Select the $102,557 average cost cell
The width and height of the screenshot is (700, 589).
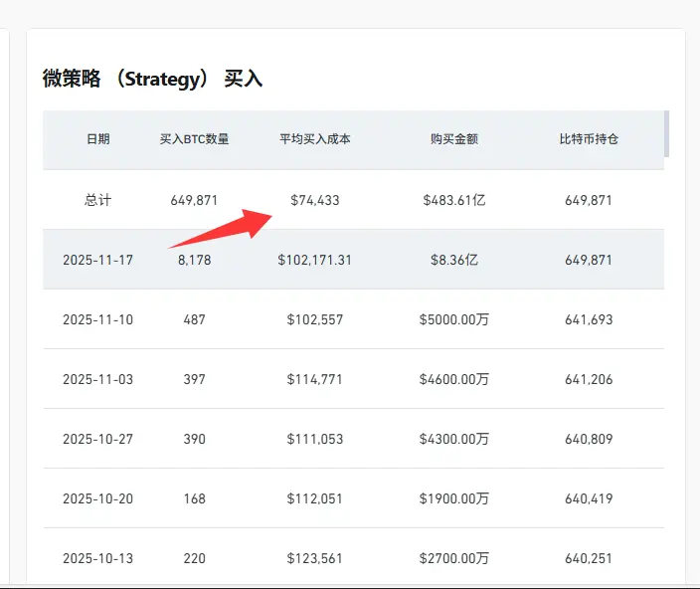[315, 319]
